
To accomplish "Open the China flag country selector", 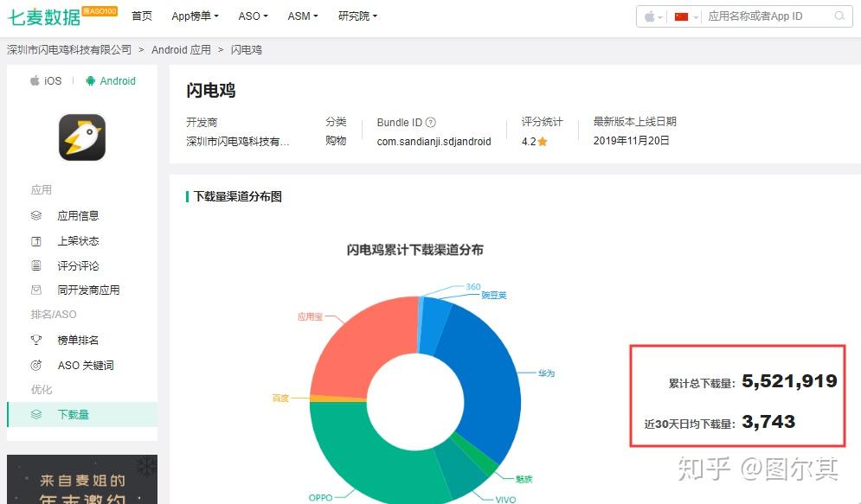I will click(x=681, y=16).
